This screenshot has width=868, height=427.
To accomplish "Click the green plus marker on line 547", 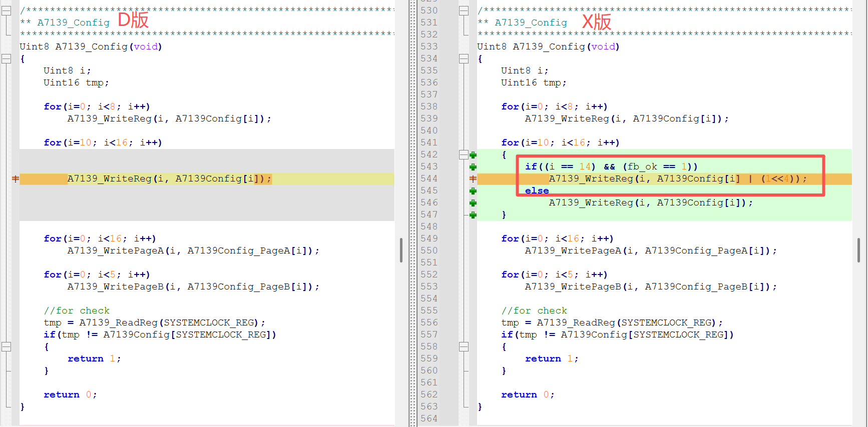I will click(473, 215).
